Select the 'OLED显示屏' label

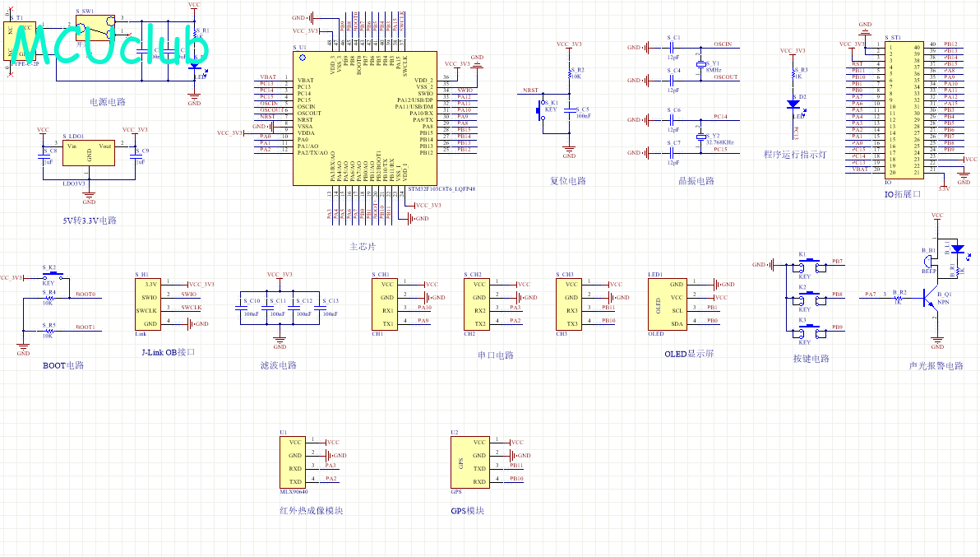click(689, 354)
